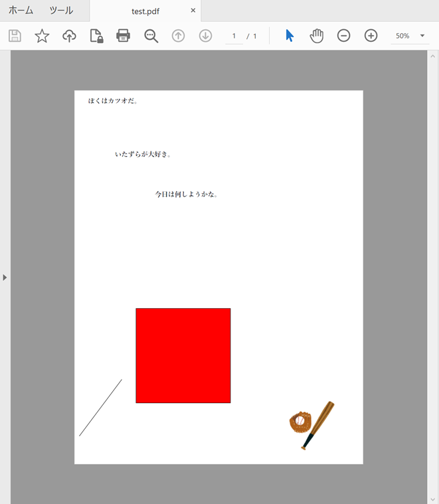Zoom in with the plus circle icon
The height and width of the screenshot is (504, 439).
[371, 35]
